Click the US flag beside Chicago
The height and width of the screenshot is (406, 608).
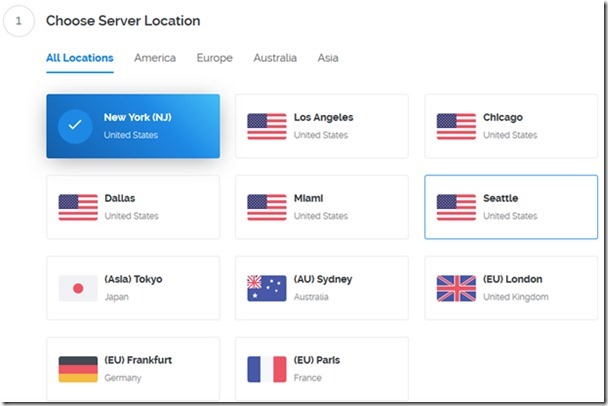tap(456, 126)
